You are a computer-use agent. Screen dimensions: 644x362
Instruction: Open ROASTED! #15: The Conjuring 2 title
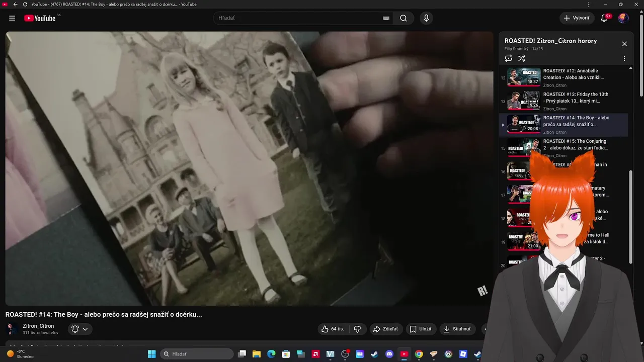click(x=576, y=145)
